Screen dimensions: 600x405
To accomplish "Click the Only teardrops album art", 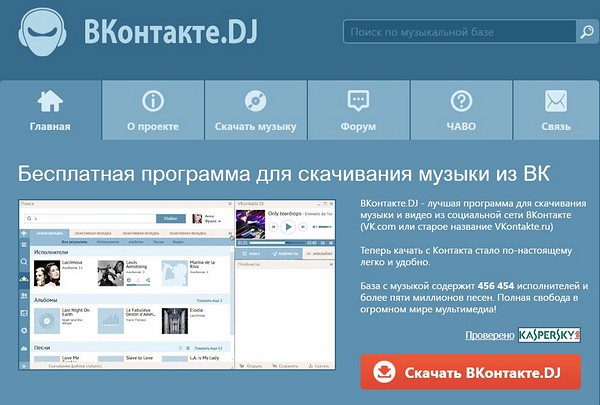I will [250, 224].
